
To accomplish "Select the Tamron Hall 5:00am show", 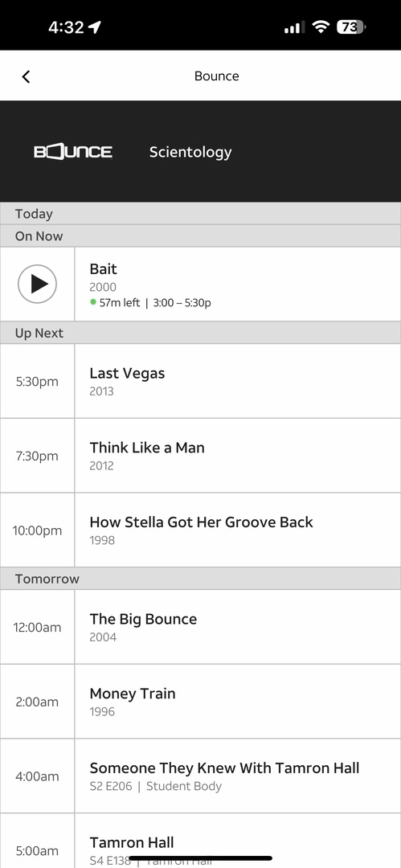I will [201, 841].
